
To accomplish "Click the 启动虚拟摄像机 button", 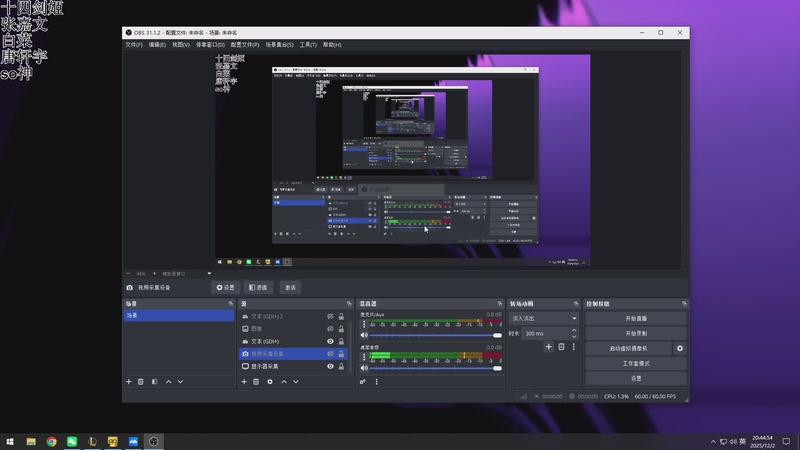I will (629, 348).
